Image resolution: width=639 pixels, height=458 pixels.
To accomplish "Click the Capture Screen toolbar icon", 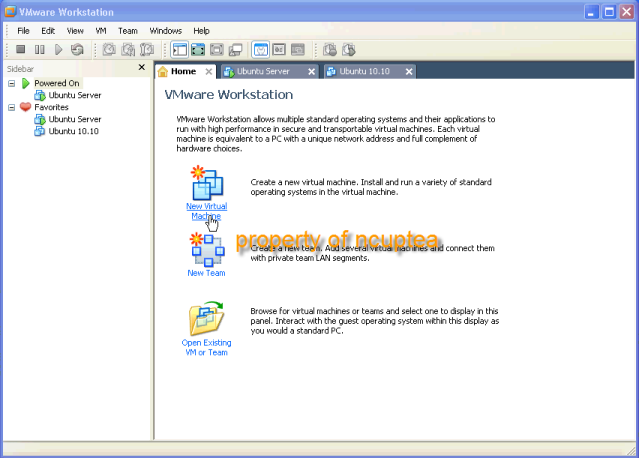I will pyautogui.click(x=330, y=50).
